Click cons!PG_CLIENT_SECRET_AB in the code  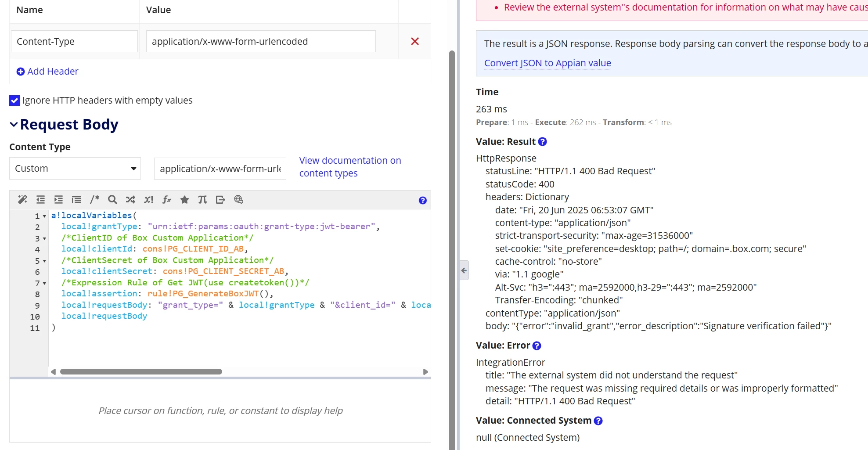[x=223, y=271]
